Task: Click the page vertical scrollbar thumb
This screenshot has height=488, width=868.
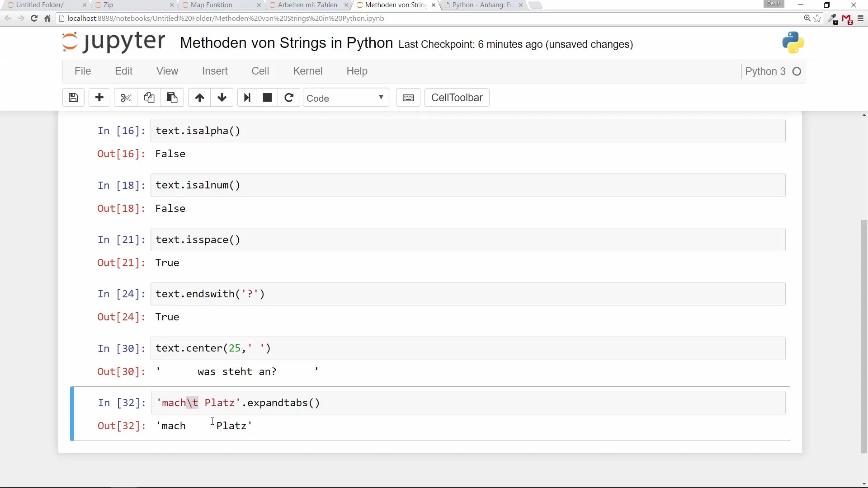Action: 864,336
